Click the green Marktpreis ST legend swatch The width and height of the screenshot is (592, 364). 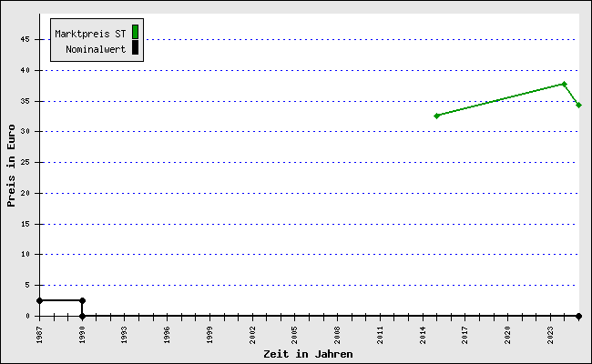[x=135, y=32]
